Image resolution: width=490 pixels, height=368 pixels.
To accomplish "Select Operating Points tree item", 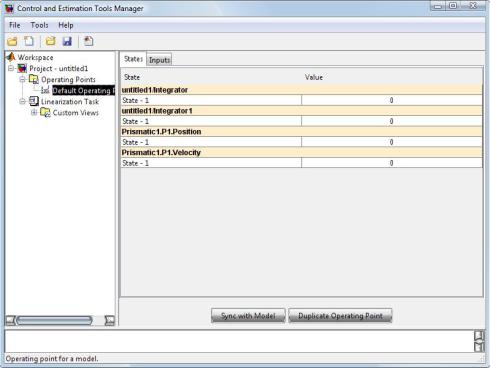I will [x=68, y=79].
